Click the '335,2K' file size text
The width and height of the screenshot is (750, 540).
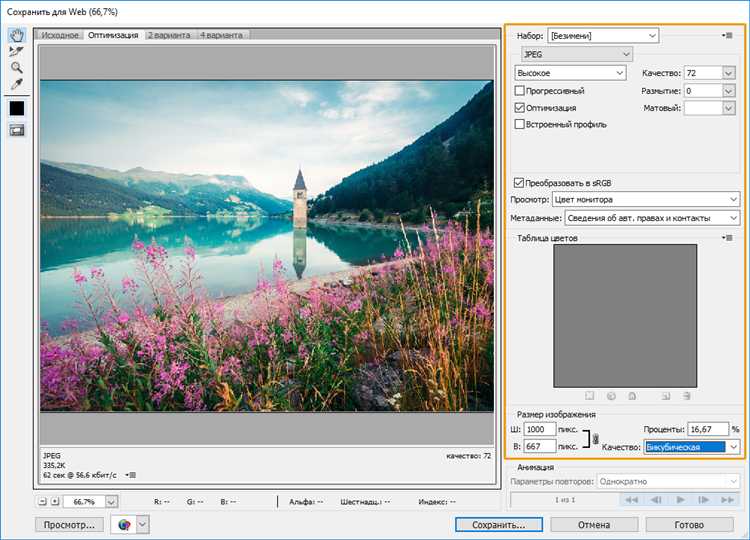[54, 465]
